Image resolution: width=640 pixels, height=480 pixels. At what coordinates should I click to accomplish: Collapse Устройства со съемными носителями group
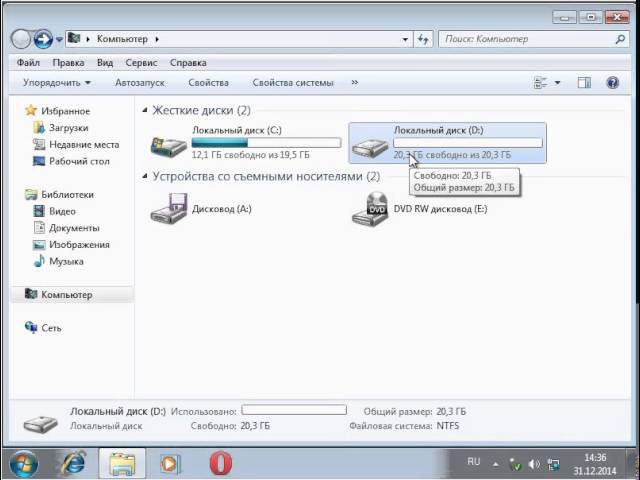(x=145, y=176)
